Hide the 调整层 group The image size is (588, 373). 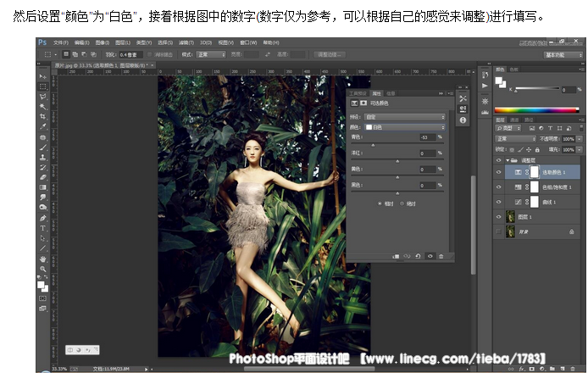click(498, 160)
